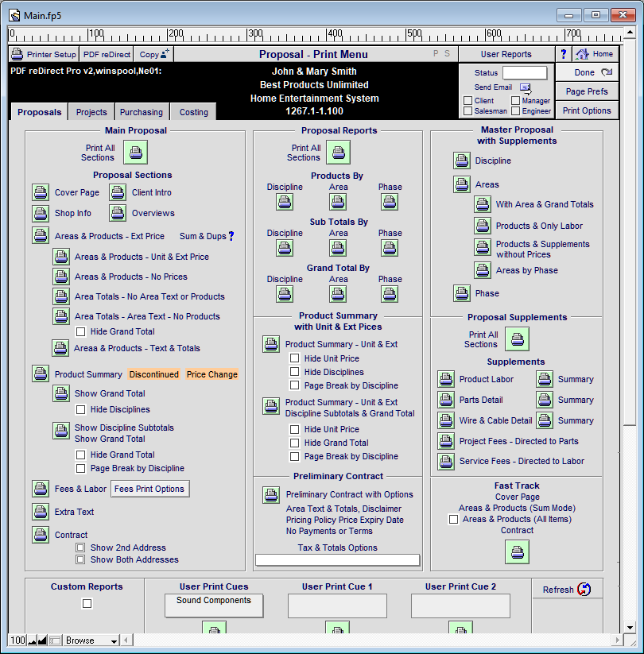This screenshot has height=654, width=644.
Task: Print the Extra Text section
Action: pos(41,512)
